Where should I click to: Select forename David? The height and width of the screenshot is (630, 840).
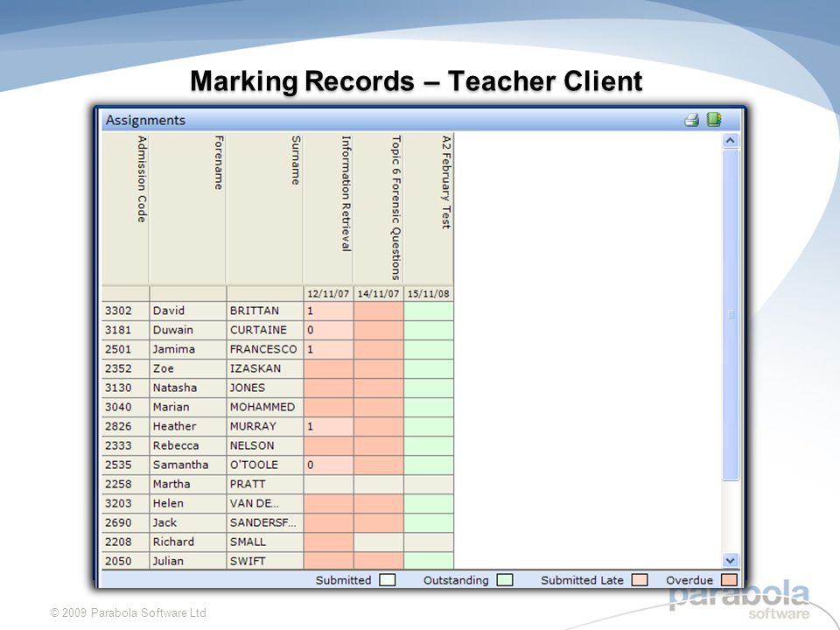click(x=188, y=311)
